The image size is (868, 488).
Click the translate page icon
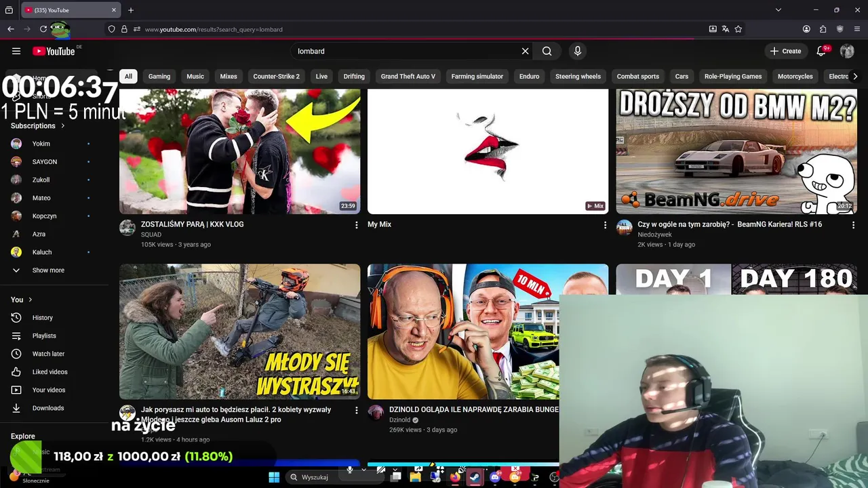click(x=726, y=29)
